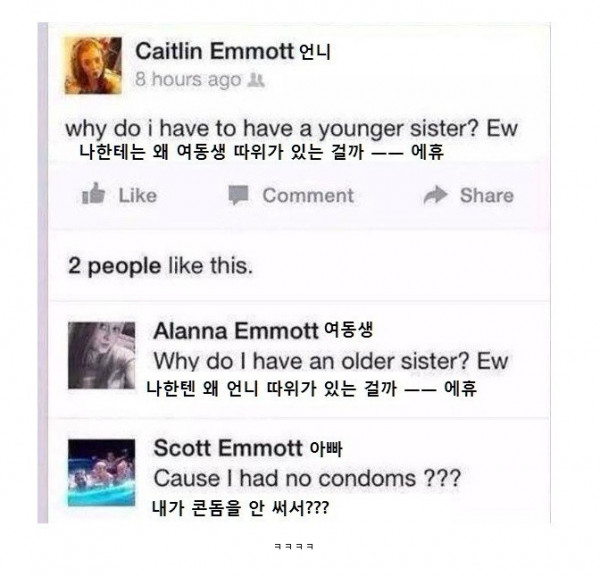Click the Comment button label
600x577 pixels.
308,196
